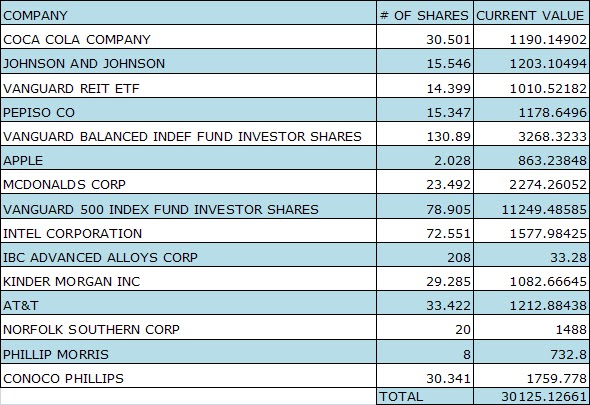
Task: Select the VANGUARD REIT ETF cell
Action: (x=188, y=86)
